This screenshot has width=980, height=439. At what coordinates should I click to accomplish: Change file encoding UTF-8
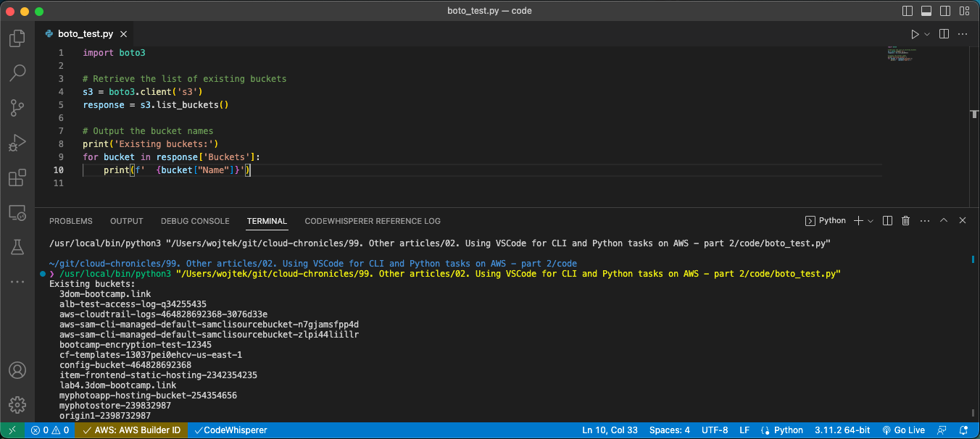715,430
